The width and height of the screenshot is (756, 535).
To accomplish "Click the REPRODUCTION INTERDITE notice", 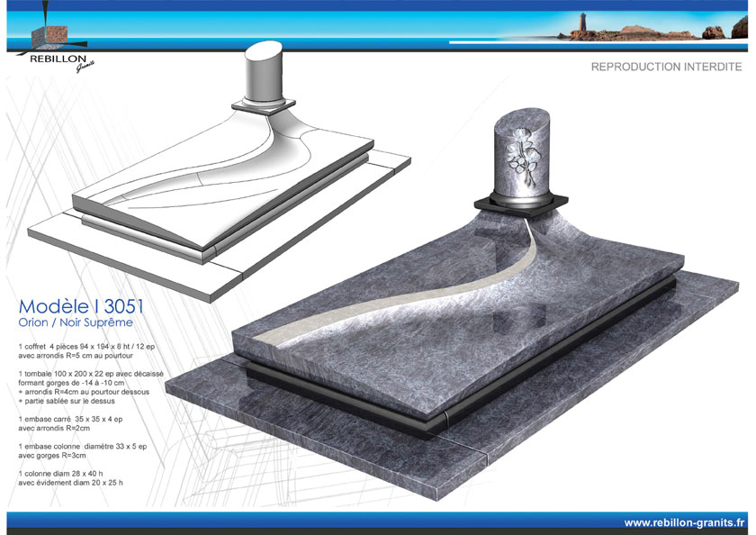I will (666, 68).
